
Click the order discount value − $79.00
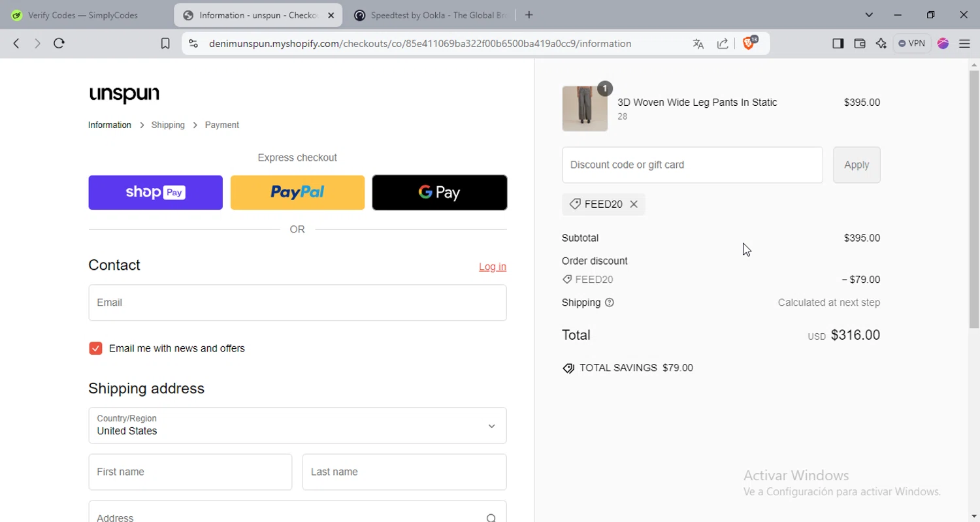point(861,280)
